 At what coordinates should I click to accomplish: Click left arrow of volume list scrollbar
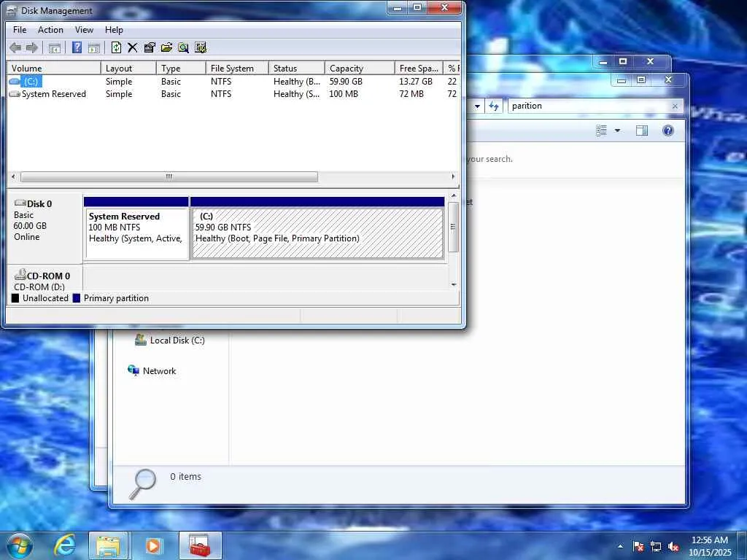pos(13,176)
